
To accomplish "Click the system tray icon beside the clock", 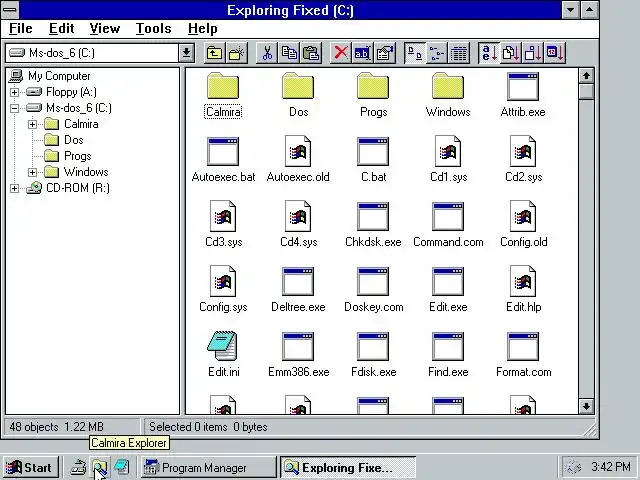I will click(x=574, y=467).
